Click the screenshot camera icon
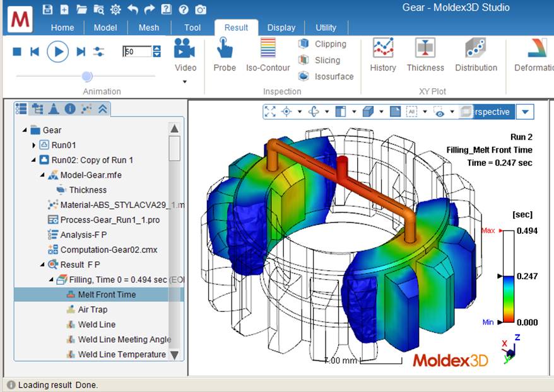Image resolution: width=554 pixels, height=392 pixels. point(201,9)
